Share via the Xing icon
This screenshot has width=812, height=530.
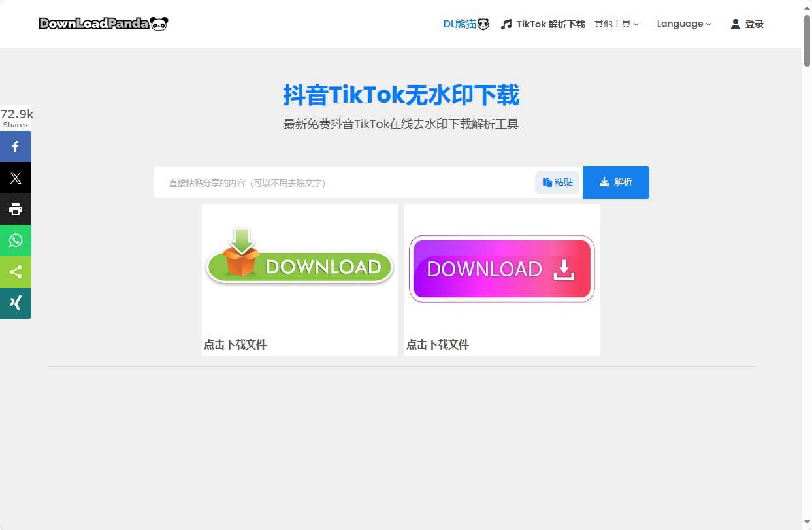(16, 303)
